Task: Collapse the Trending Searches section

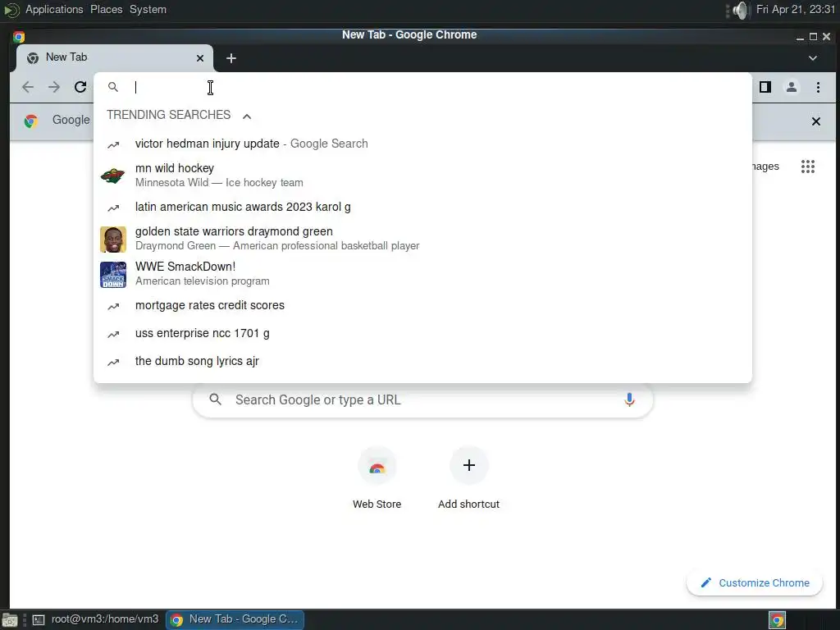Action: (x=246, y=116)
